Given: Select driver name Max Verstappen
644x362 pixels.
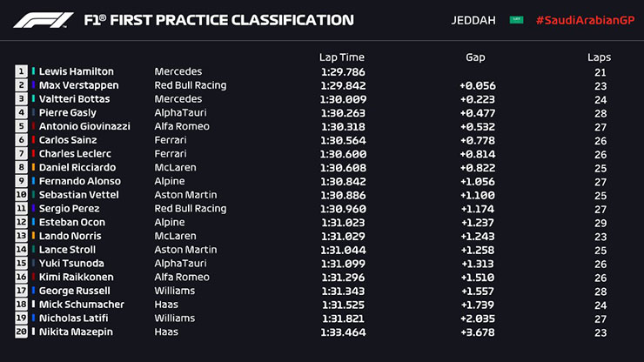Looking at the screenshot, I should click(x=78, y=85).
